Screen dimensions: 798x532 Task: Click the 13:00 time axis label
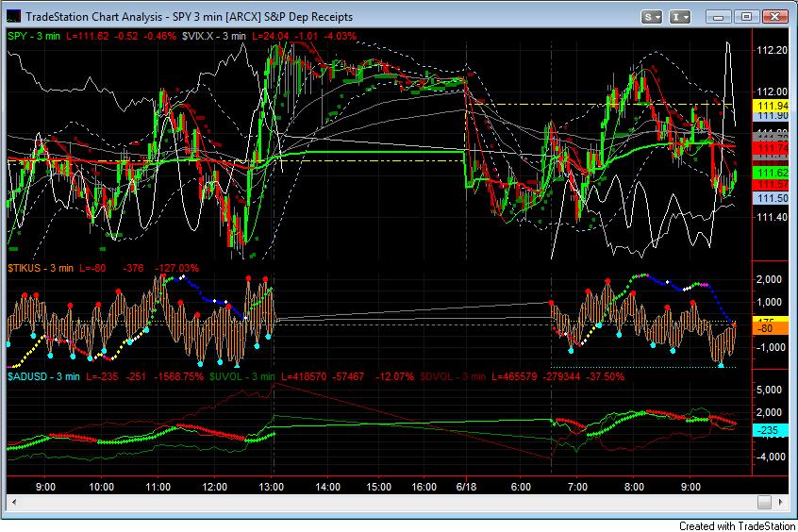coord(271,487)
